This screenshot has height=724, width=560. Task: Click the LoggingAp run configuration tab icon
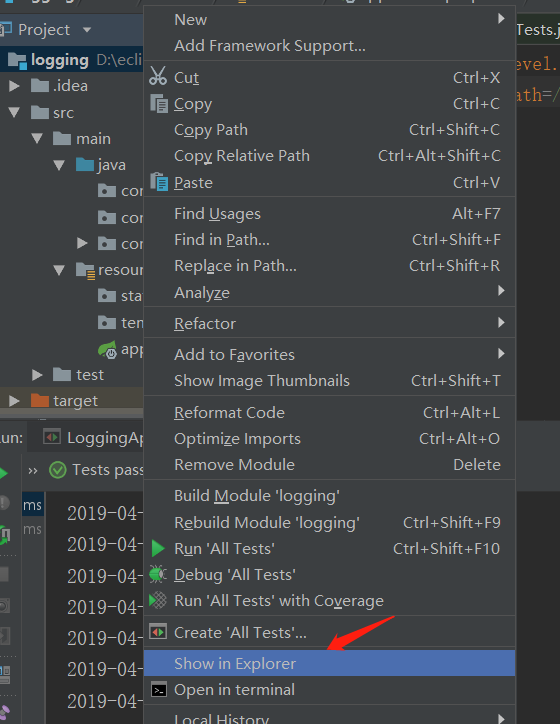(52, 437)
